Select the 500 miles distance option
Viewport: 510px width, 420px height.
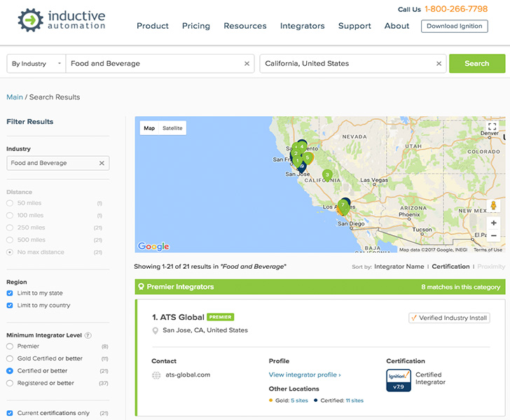[10, 240]
